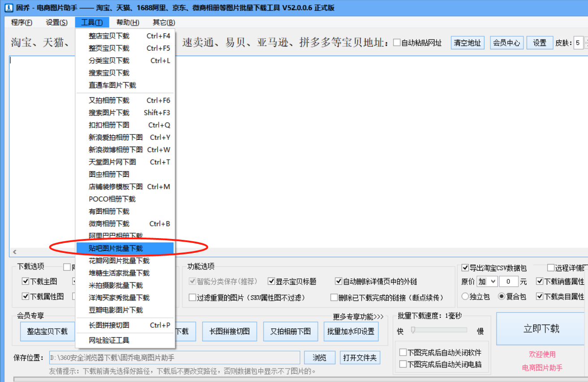
Task: Open the 帮助(H) menu
Action: 128,22
